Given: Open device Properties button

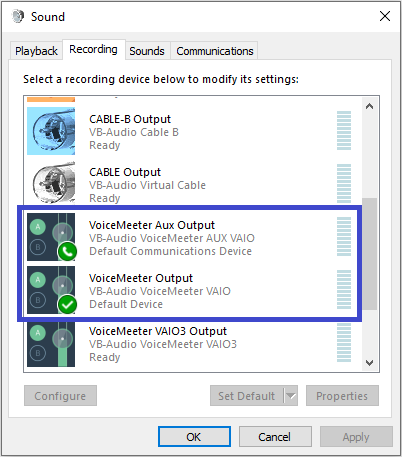Looking at the screenshot, I should (342, 396).
